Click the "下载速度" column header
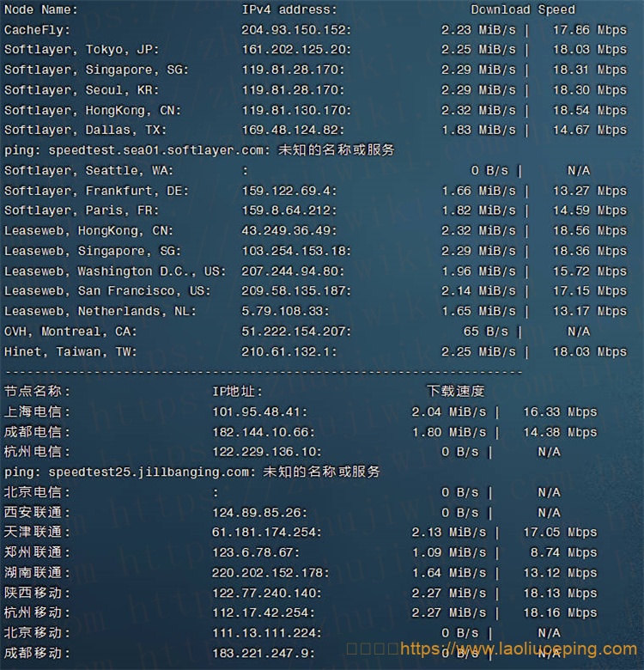The width and height of the screenshot is (644, 670). pyautogui.click(x=456, y=391)
